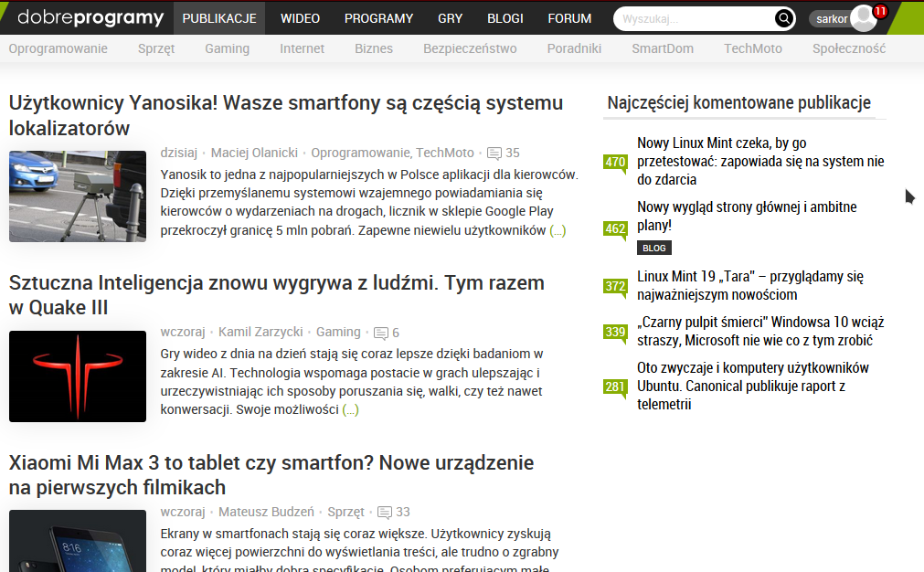Open the user avatar profile icon
Image resolution: width=924 pixels, height=572 pixels.
863,18
